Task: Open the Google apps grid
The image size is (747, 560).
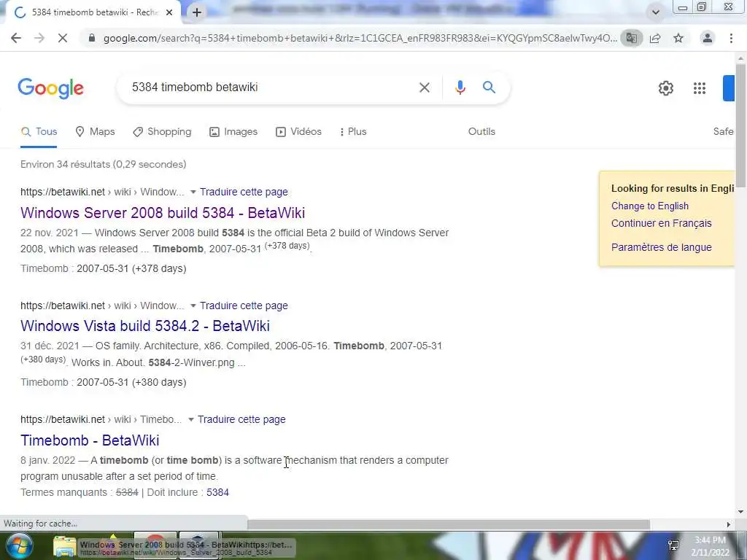Action: (x=700, y=88)
